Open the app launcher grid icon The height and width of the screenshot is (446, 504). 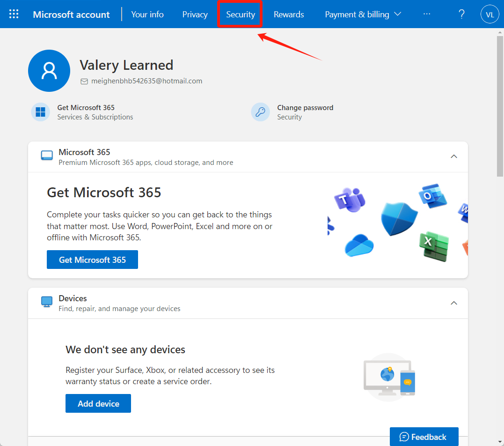pyautogui.click(x=14, y=14)
